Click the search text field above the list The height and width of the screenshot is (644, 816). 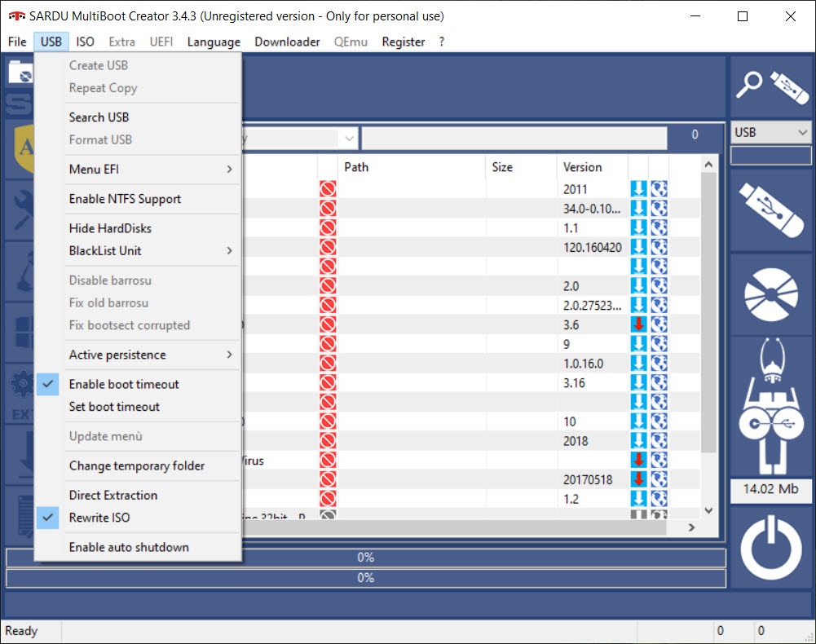[514, 139]
